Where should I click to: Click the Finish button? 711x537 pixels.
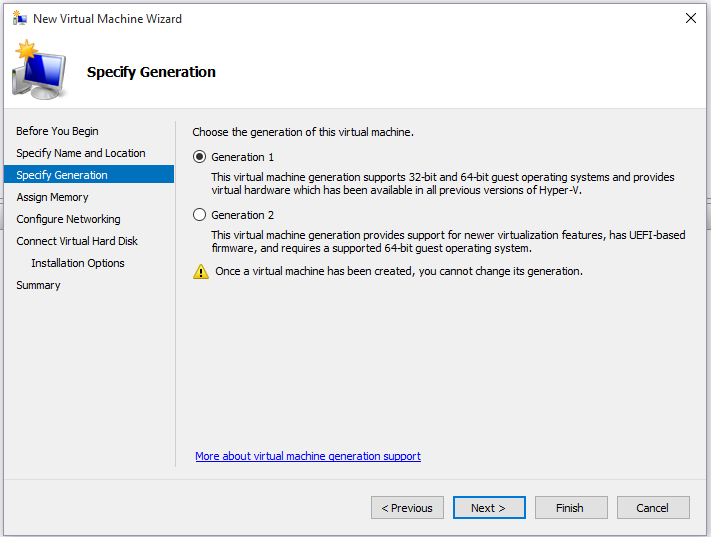tap(571, 508)
